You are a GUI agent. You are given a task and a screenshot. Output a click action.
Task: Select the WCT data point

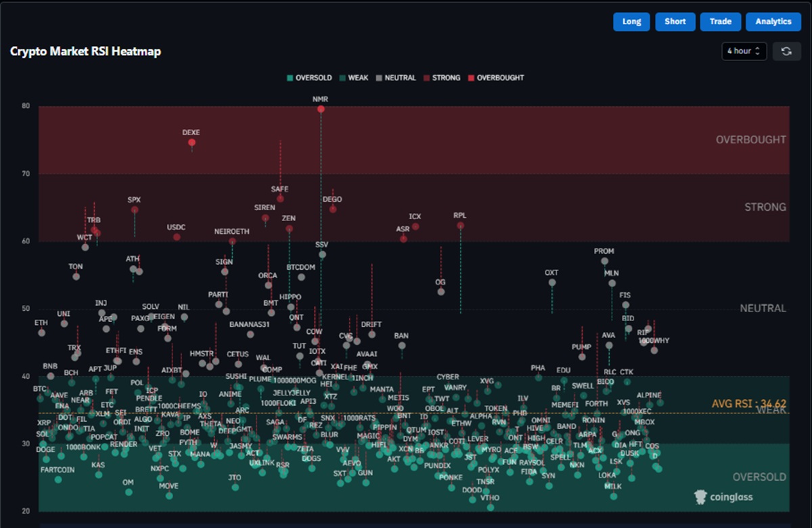(85, 247)
